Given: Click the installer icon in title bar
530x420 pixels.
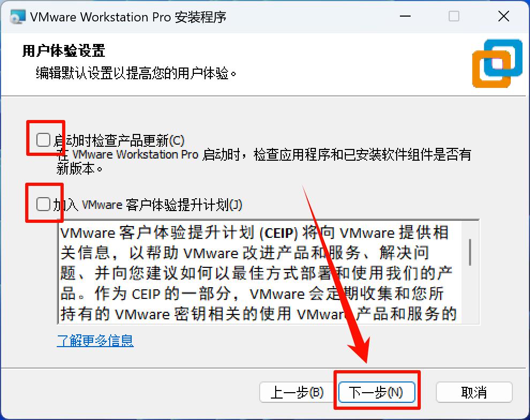Looking at the screenshot, I should click(x=18, y=17).
